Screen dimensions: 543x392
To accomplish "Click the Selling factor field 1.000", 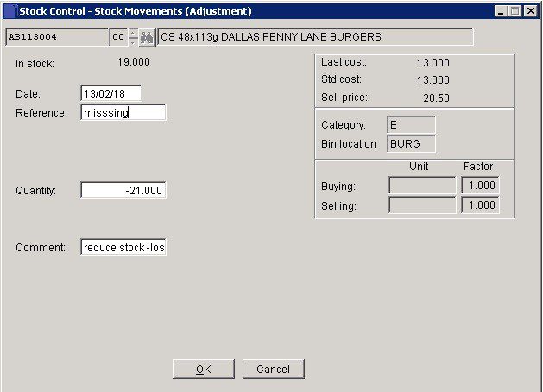I will point(480,205).
